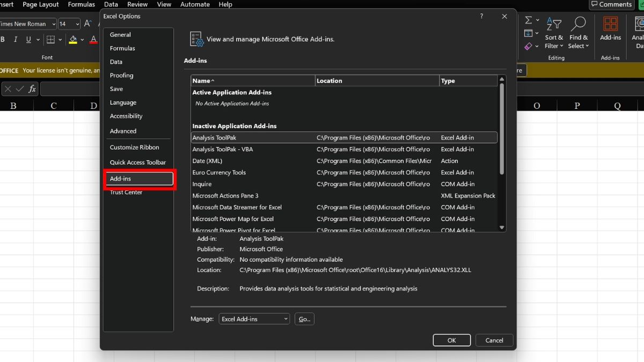Screen dimensions: 644x362
Task: Open the Manage combo box showing Excel Add-ins
Action: pos(254,319)
